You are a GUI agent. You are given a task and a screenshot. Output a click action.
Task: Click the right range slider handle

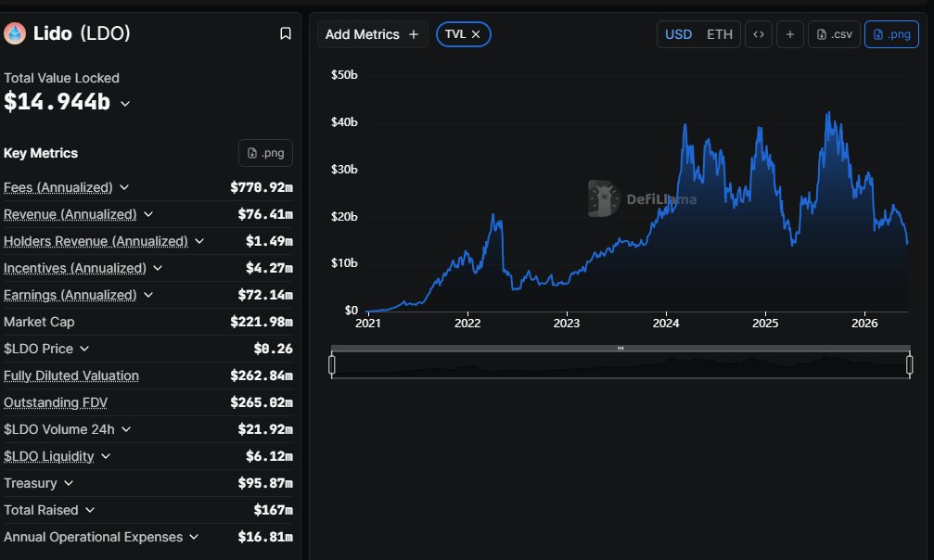pos(910,364)
